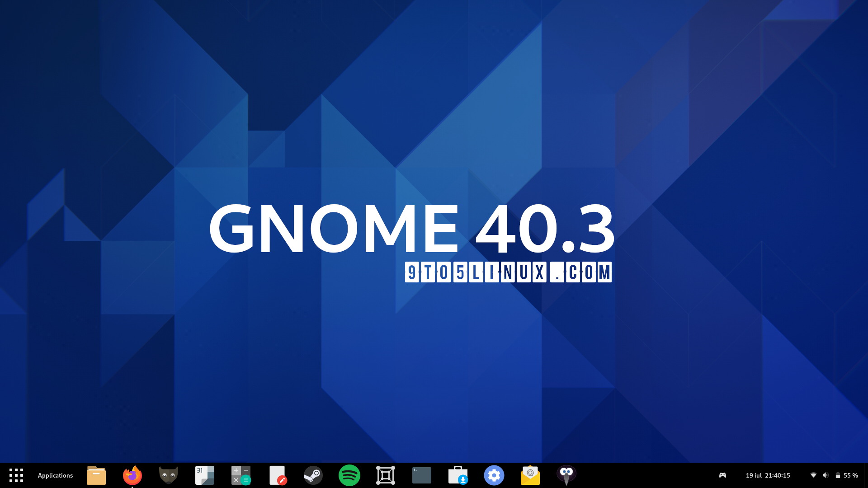Show the applications grid

click(16, 475)
